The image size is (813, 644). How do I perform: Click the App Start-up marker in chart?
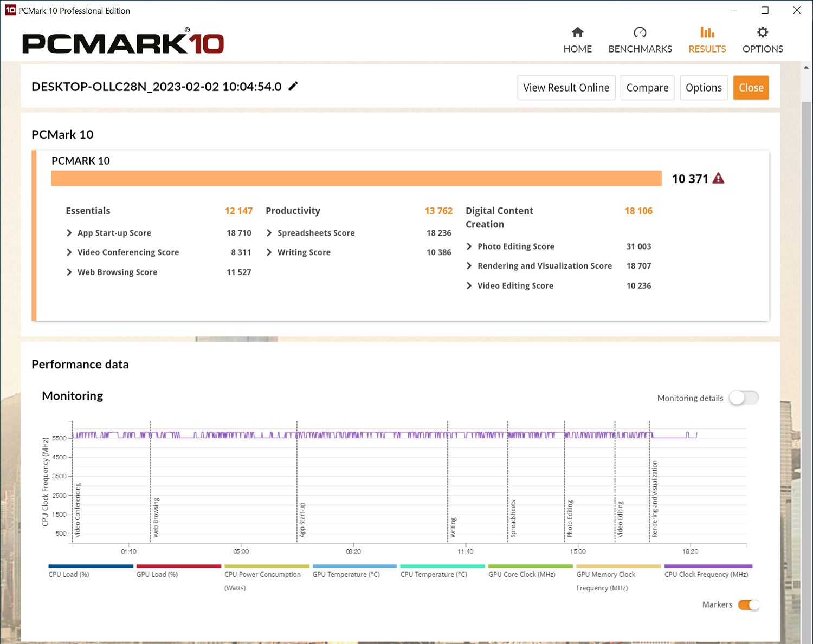(302, 520)
